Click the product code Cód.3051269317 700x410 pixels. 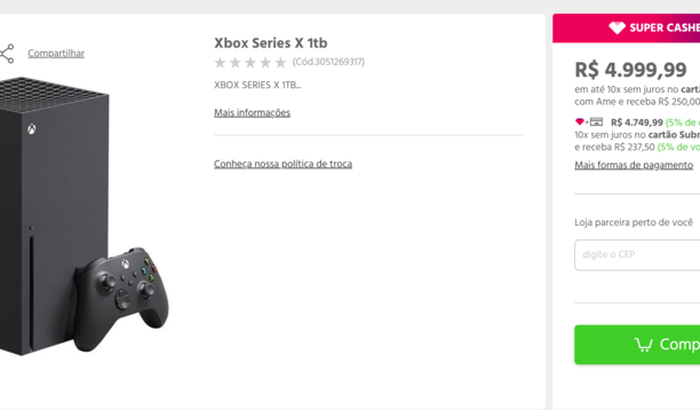329,62
